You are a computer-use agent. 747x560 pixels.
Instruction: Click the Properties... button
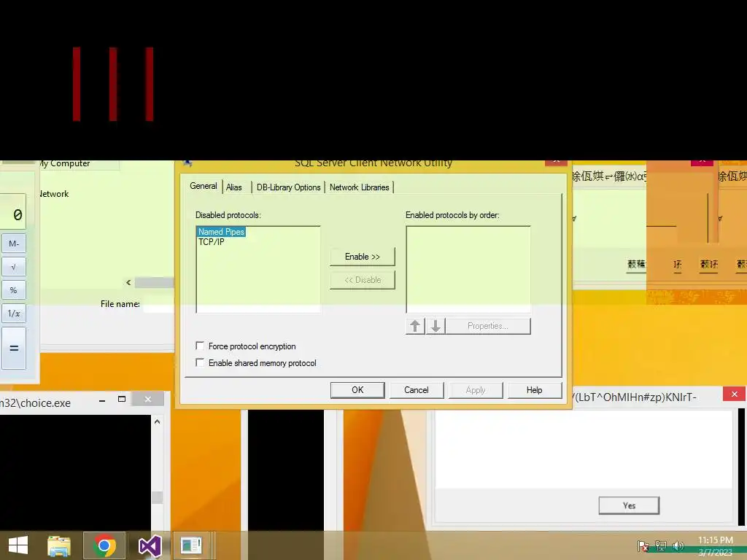pyautogui.click(x=488, y=326)
